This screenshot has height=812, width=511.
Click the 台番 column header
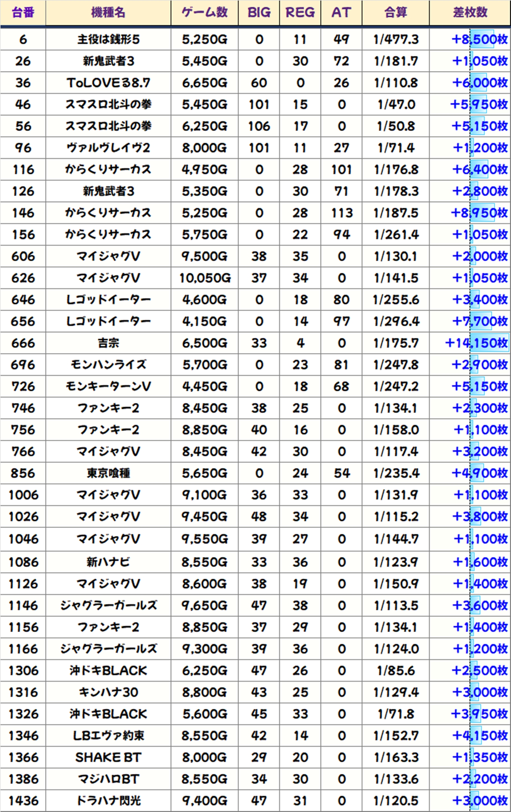23,13
